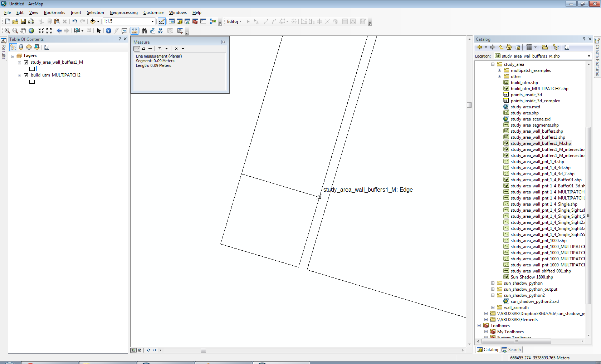Click Connect To Folder in Catalog
Screen dimensions: 601x364
pyautogui.click(x=545, y=47)
